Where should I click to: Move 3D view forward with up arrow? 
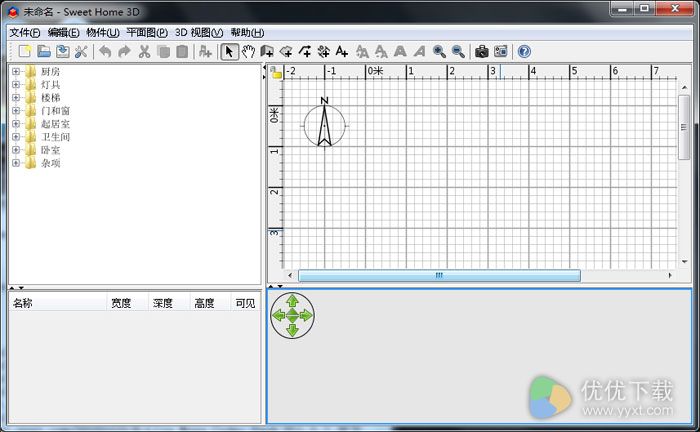tap(292, 300)
